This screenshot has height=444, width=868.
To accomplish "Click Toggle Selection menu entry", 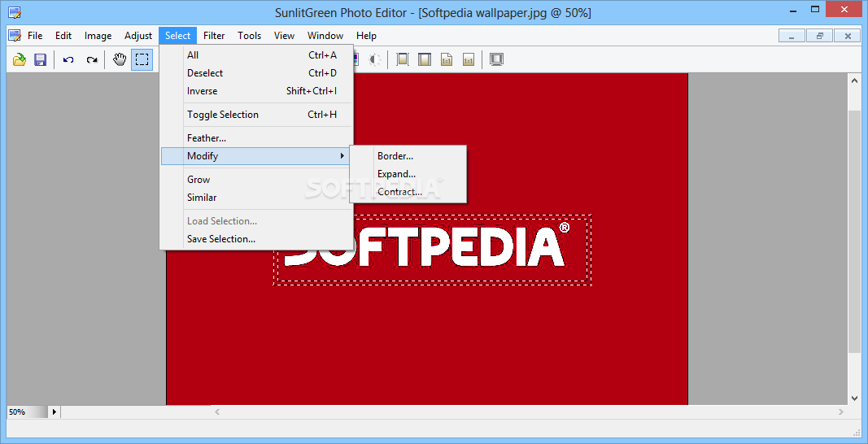I will 256,115.
